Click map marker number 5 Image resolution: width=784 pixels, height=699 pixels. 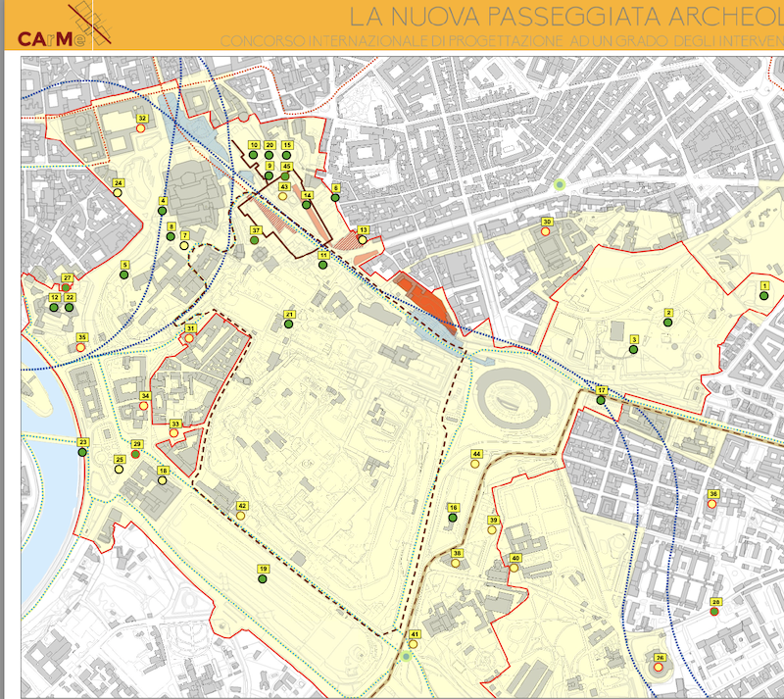tap(124, 275)
